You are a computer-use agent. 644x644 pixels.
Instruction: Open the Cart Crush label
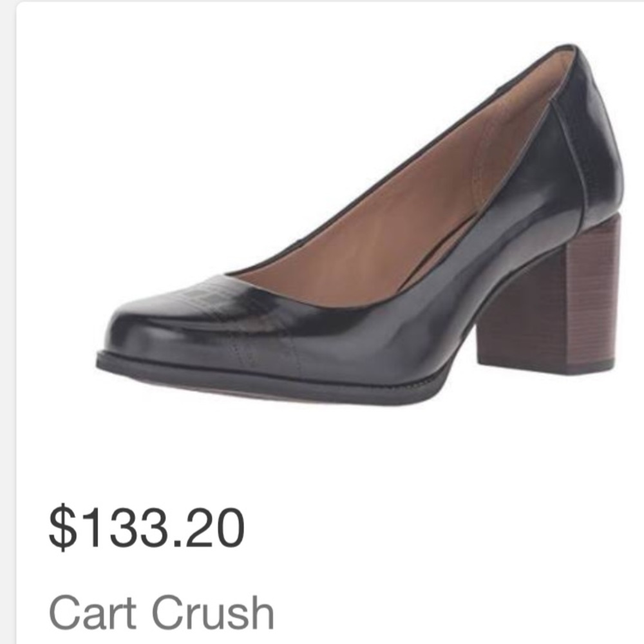(161, 614)
